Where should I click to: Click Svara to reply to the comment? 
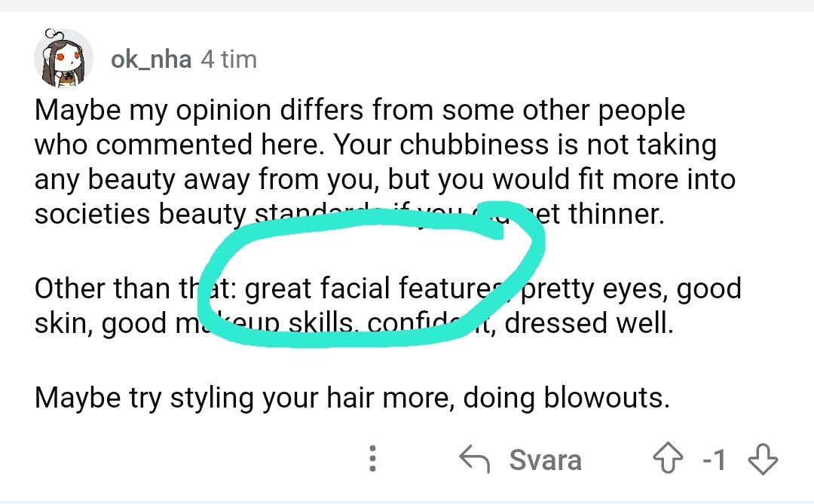[x=546, y=460]
